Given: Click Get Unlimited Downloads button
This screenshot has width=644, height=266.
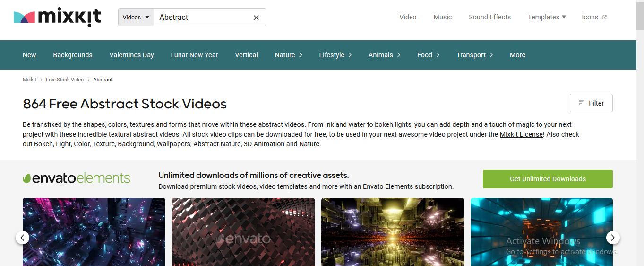Looking at the screenshot, I should (548, 179).
